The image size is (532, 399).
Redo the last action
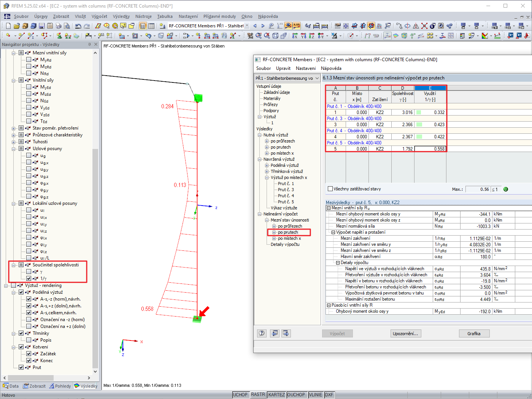(x=87, y=26)
